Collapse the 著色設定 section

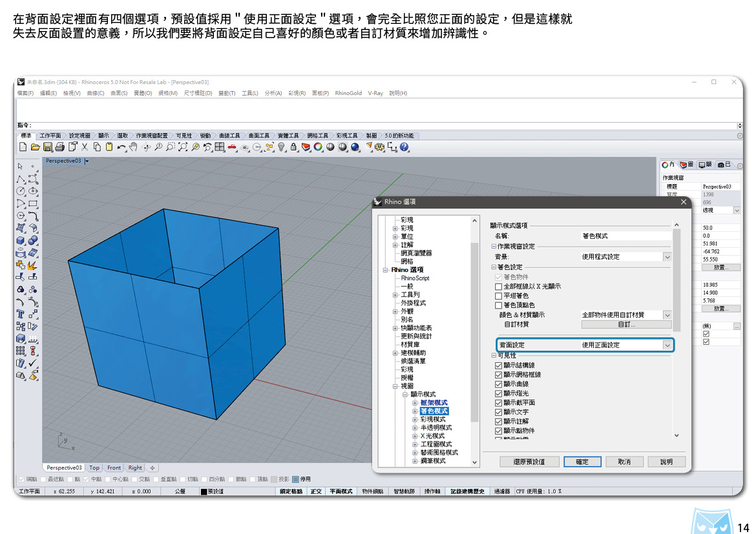494,267
